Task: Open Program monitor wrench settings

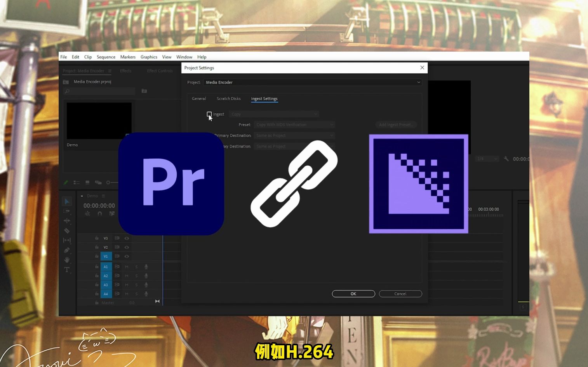Action: (x=506, y=159)
